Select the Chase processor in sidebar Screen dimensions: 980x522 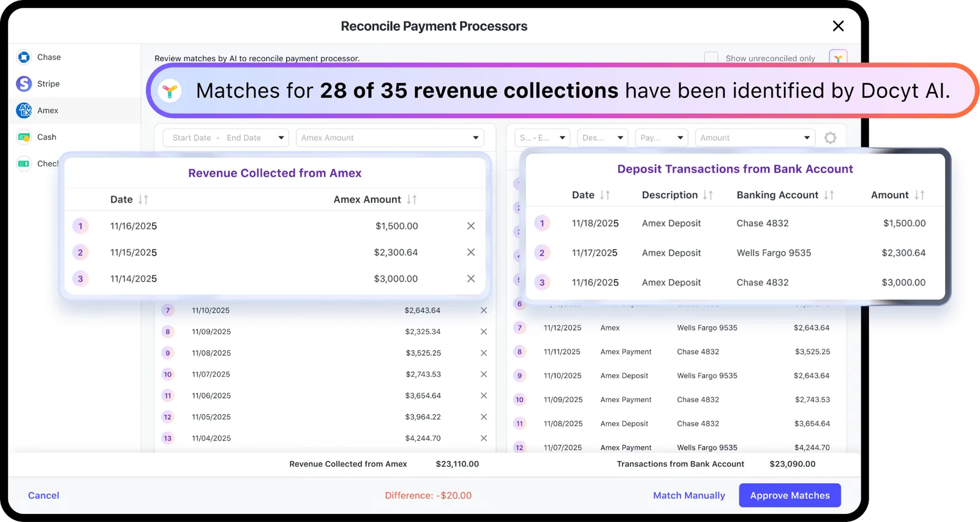(x=73, y=57)
